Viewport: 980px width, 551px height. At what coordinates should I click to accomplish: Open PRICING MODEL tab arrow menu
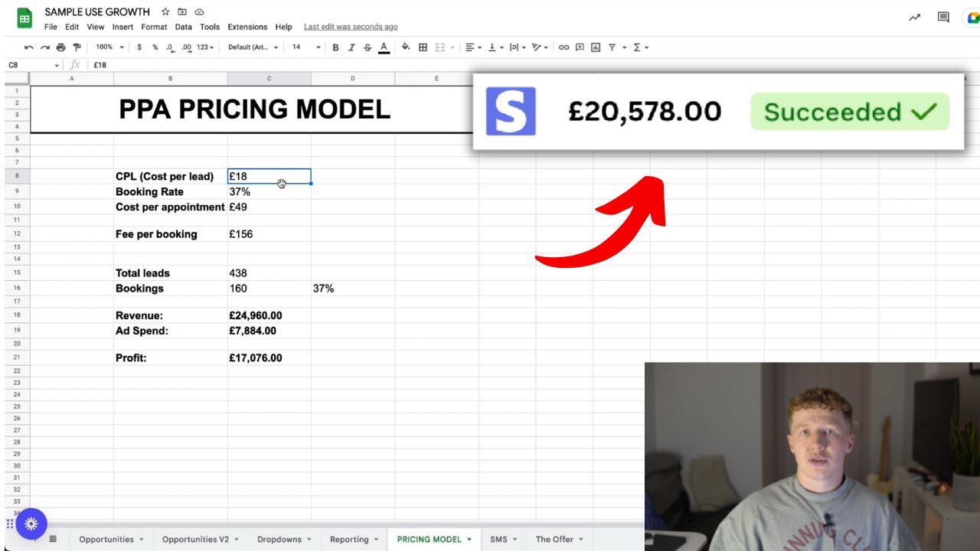pyautogui.click(x=469, y=540)
